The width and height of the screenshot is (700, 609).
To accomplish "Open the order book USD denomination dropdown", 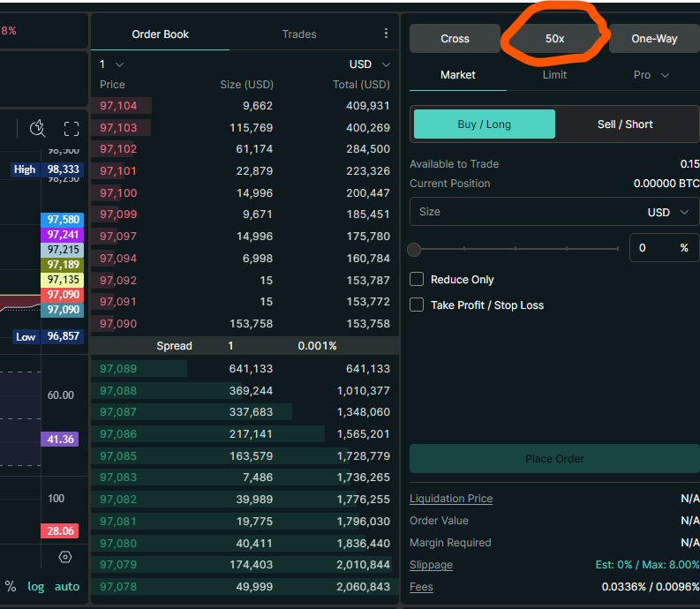I will 370,64.
